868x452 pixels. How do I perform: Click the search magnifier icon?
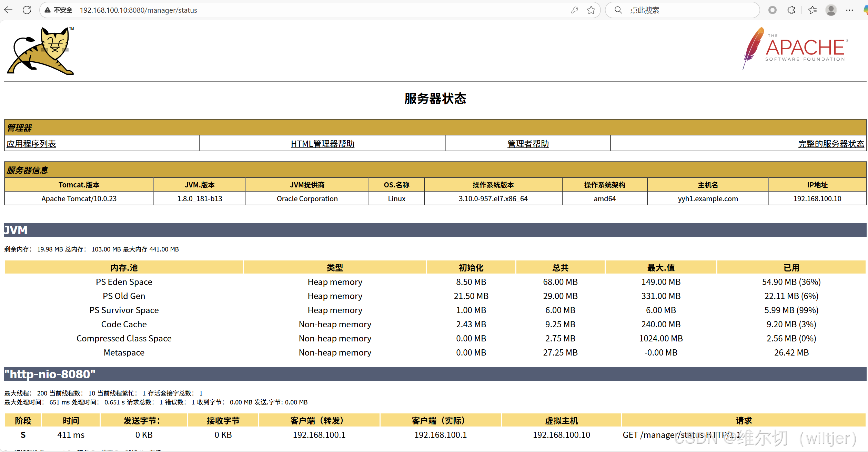pos(618,10)
